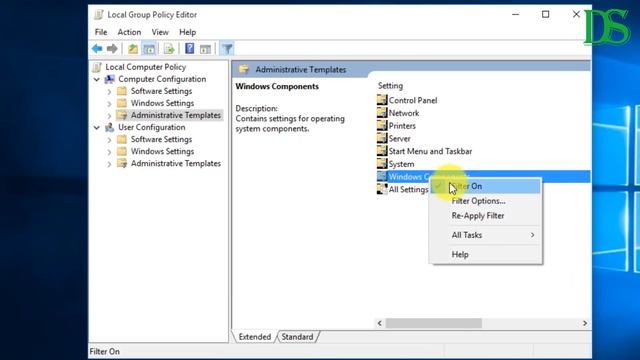Click the Setting column header

(x=390, y=86)
